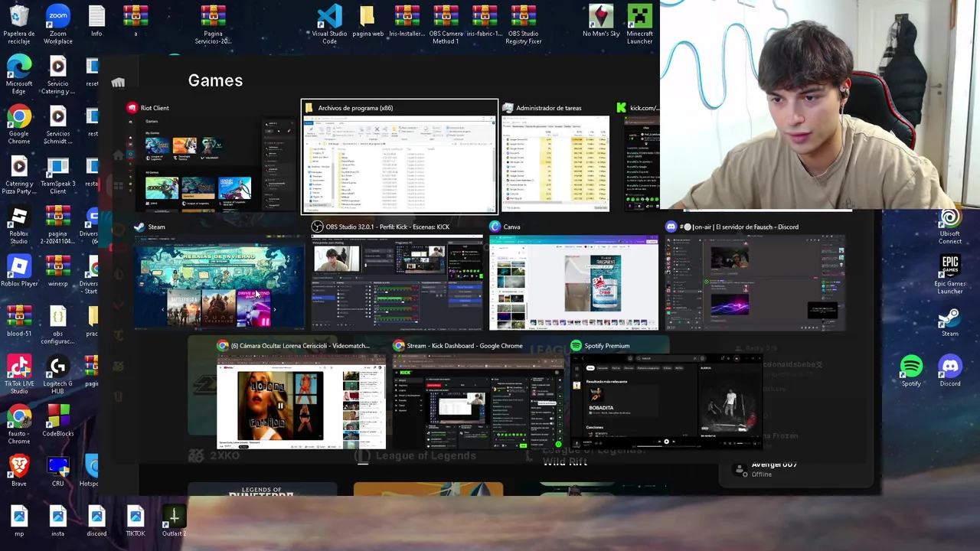Image resolution: width=980 pixels, height=551 pixels.
Task: Select the Pagina Servicios-20... archive icon
Action: click(x=213, y=23)
